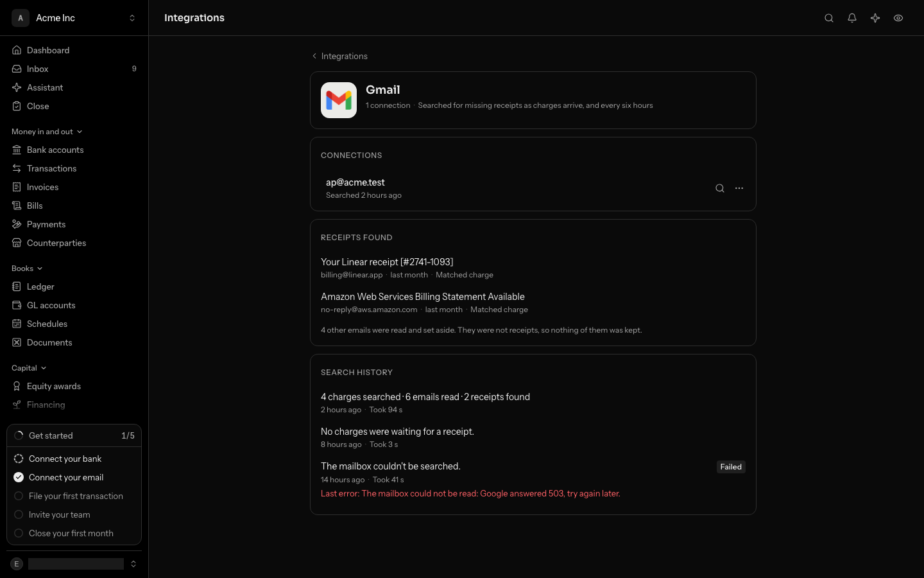Click the Transactions arrows icon

(17, 168)
